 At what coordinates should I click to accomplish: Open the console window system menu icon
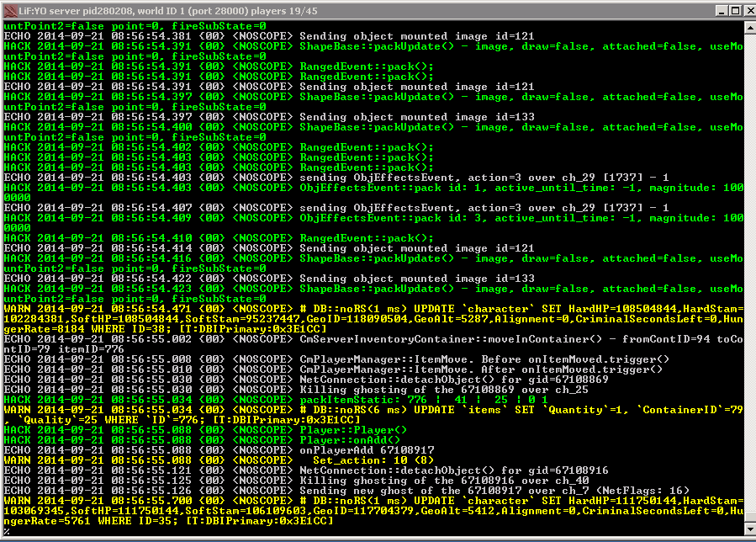pyautogui.click(x=10, y=10)
